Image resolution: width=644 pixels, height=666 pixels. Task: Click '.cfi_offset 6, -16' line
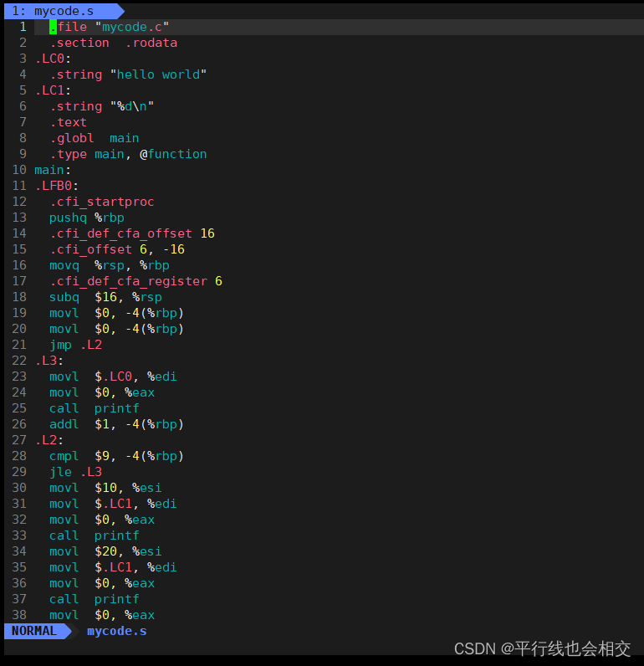tap(117, 249)
